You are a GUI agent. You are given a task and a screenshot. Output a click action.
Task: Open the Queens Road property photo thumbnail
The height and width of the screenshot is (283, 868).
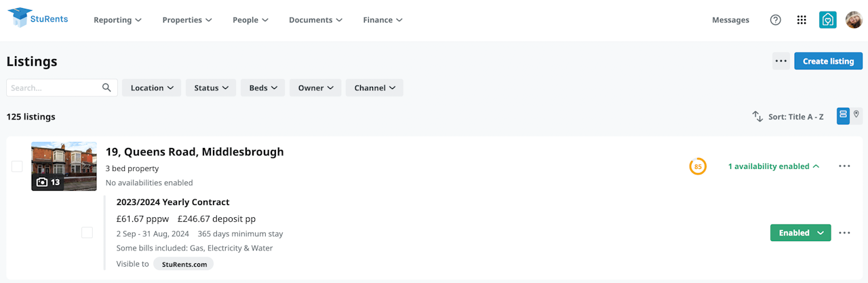click(x=64, y=166)
